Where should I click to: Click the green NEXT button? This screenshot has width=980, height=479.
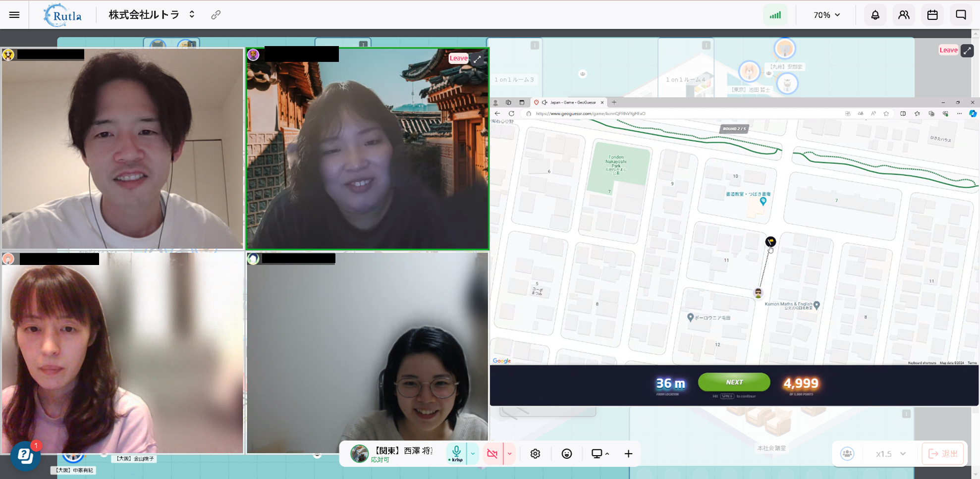pyautogui.click(x=734, y=382)
